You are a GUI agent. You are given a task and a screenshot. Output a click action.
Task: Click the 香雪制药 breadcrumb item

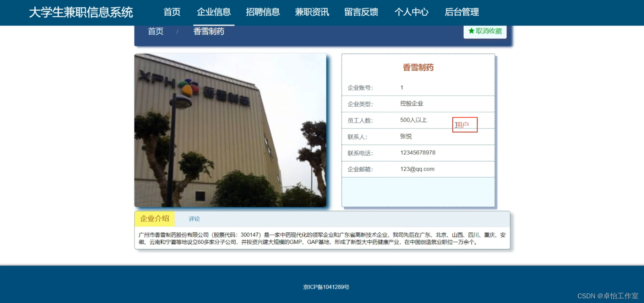209,31
